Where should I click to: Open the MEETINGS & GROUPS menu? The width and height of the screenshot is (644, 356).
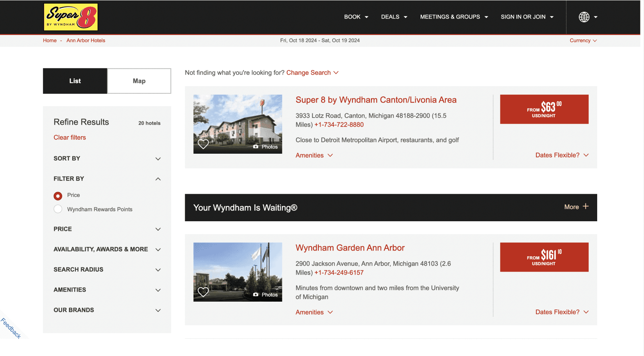(x=454, y=17)
